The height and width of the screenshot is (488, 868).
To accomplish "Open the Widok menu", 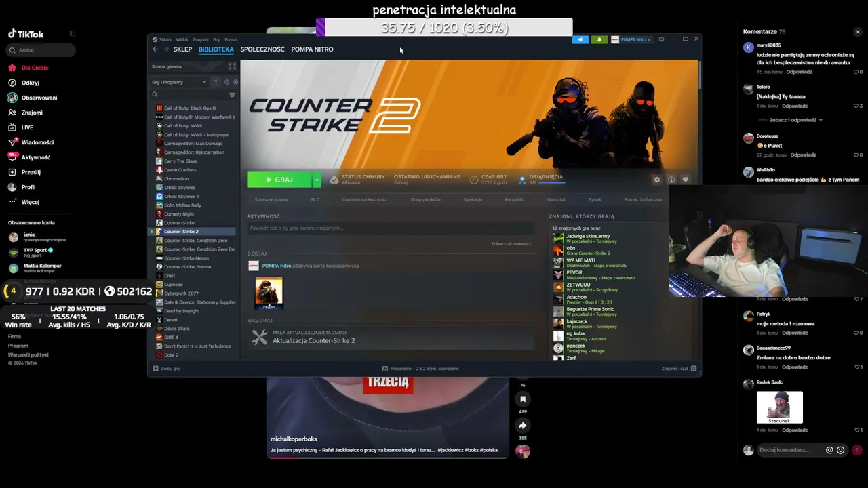I will click(182, 39).
